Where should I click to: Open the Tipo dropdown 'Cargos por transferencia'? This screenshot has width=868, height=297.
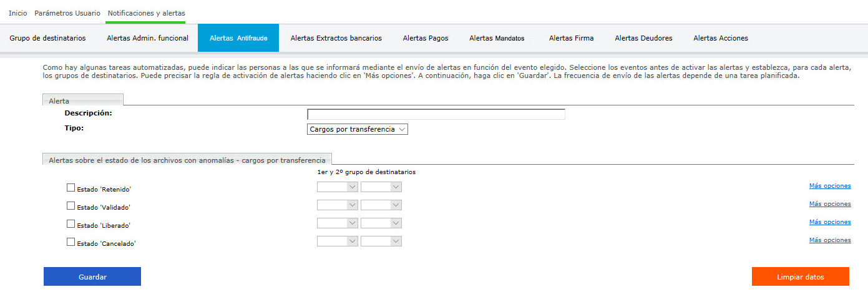click(x=357, y=129)
